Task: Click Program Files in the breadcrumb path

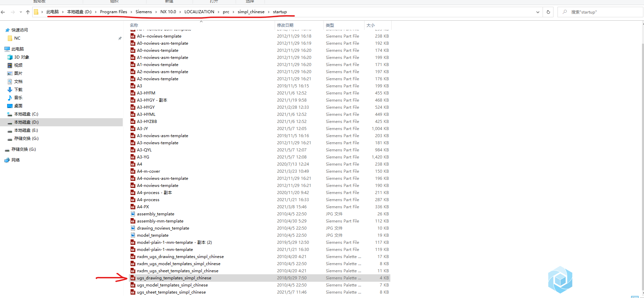Action: tap(114, 12)
